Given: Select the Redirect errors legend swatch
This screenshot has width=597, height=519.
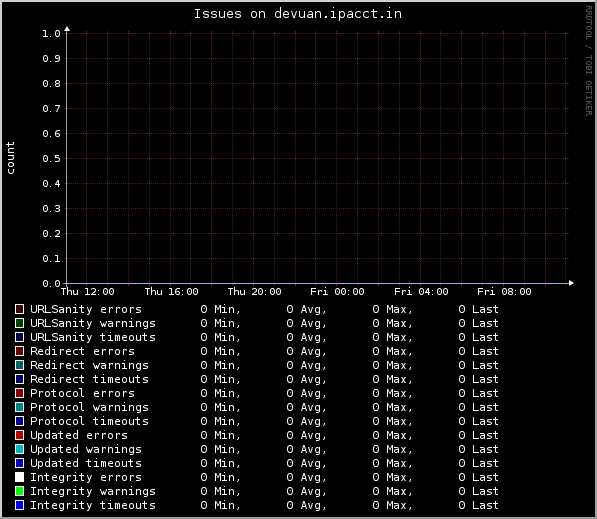Looking at the screenshot, I should pos(19,351).
